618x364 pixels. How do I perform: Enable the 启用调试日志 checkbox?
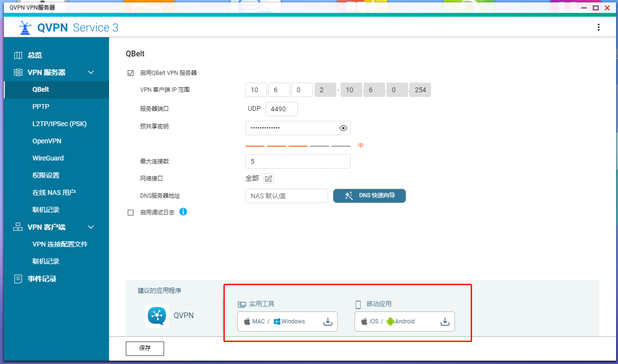(x=131, y=213)
